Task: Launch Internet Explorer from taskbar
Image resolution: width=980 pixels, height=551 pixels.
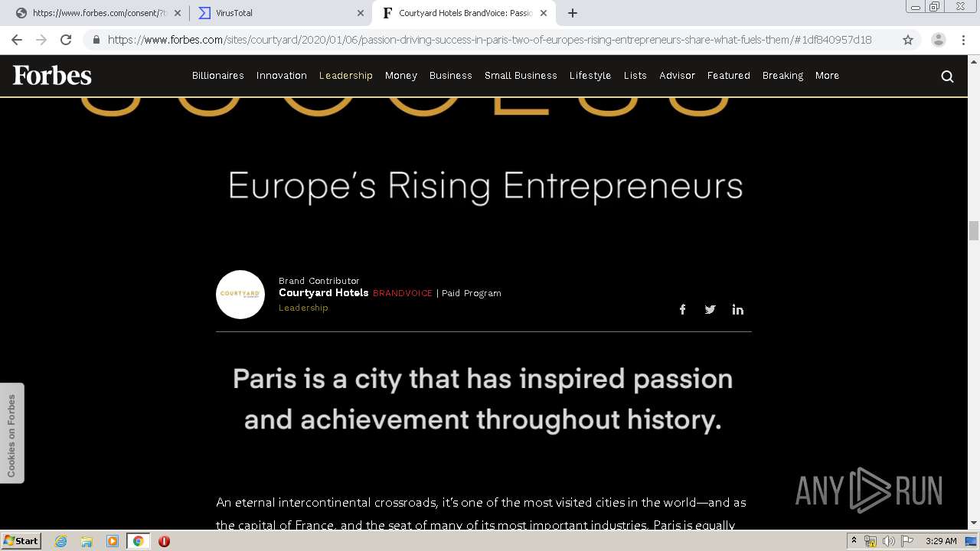Action: click(61, 541)
